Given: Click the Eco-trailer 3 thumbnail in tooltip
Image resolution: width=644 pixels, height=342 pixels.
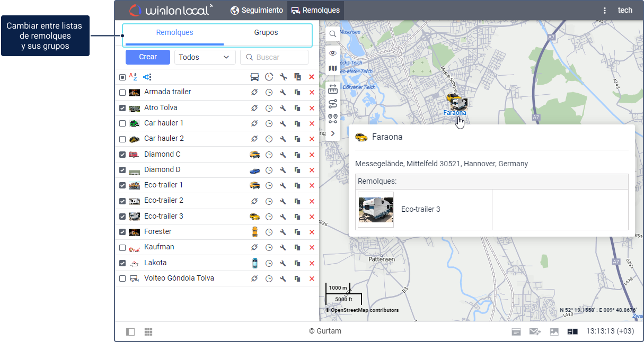Looking at the screenshot, I should coord(376,210).
